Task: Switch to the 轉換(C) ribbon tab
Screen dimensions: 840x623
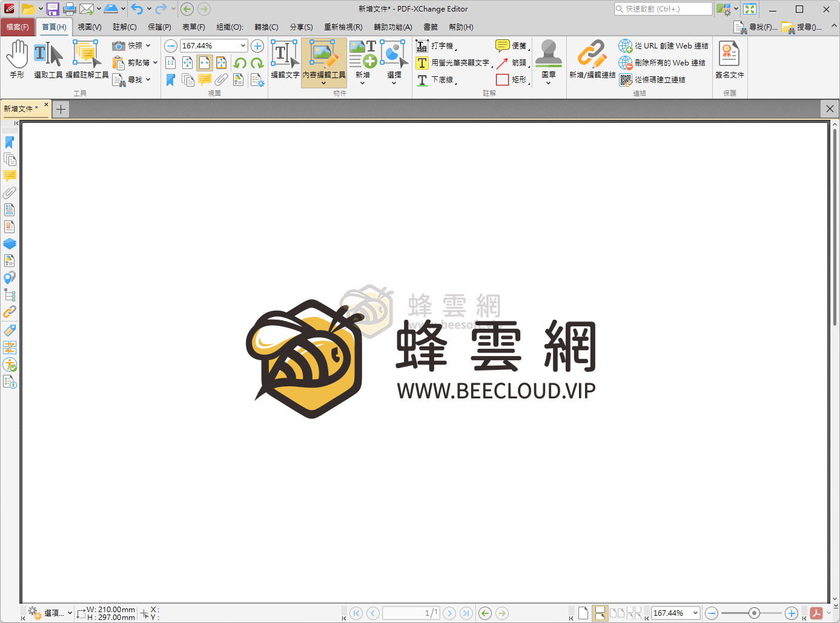Action: pos(266,27)
